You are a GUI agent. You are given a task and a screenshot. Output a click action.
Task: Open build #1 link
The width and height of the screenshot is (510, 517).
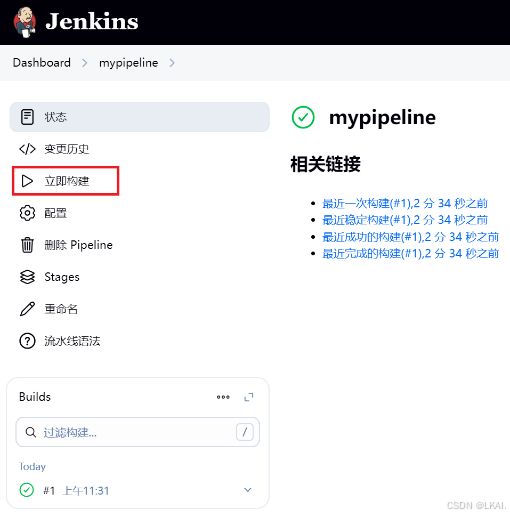49,491
